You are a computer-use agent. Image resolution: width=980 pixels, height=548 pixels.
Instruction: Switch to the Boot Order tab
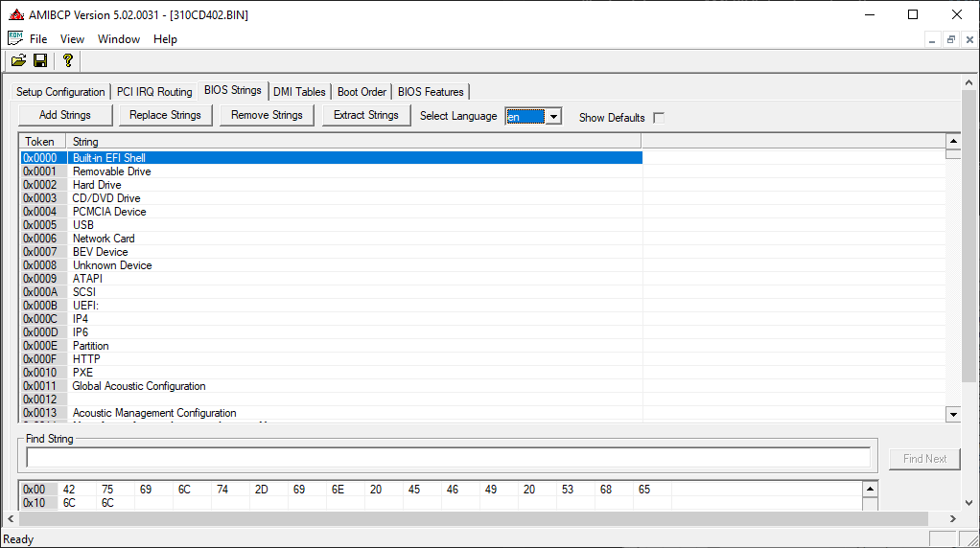coord(362,92)
